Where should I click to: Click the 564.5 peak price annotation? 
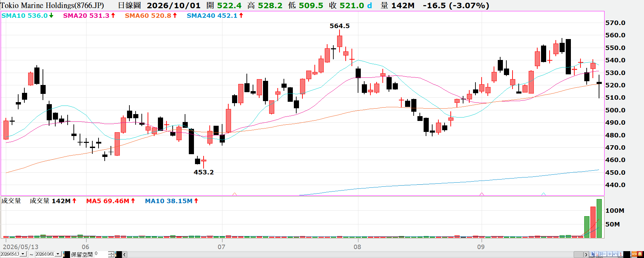click(340, 26)
